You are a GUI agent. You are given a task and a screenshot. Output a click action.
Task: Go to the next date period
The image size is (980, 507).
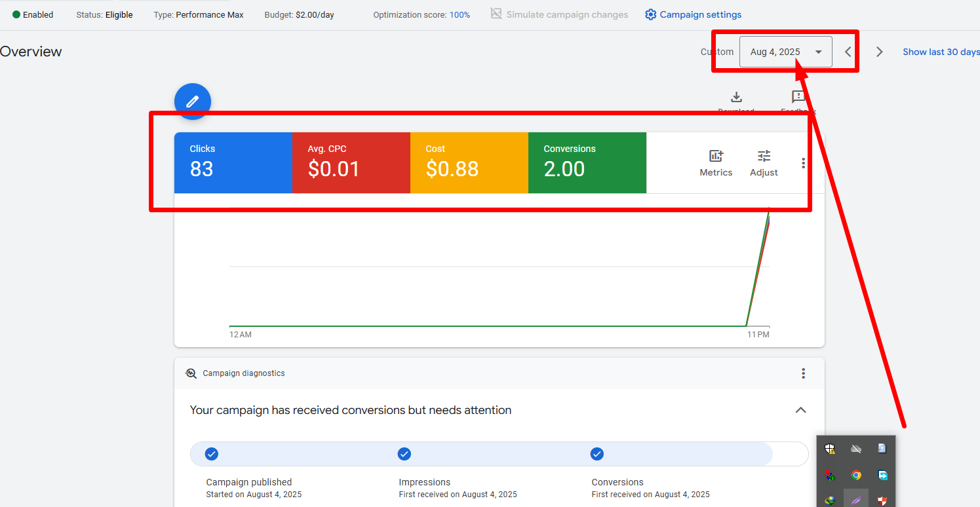(x=880, y=52)
